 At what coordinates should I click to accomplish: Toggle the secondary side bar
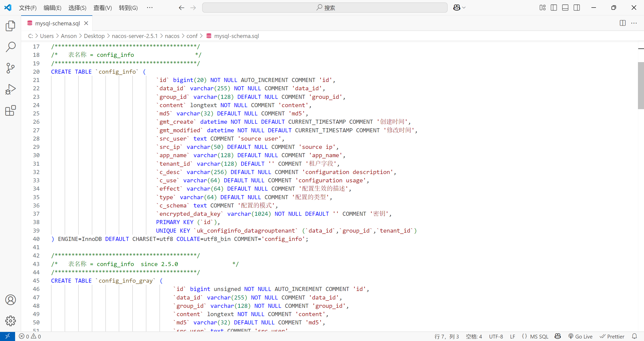[x=577, y=8]
